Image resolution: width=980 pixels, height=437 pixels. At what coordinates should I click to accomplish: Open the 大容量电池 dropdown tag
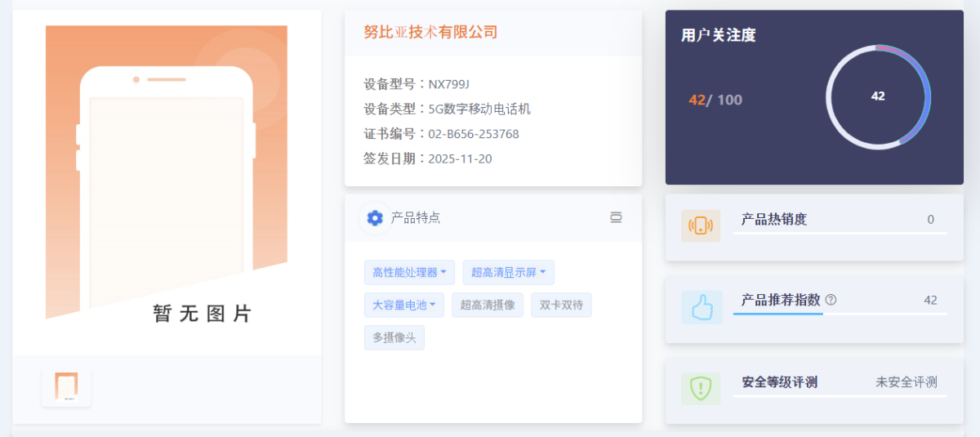pyautogui.click(x=403, y=305)
